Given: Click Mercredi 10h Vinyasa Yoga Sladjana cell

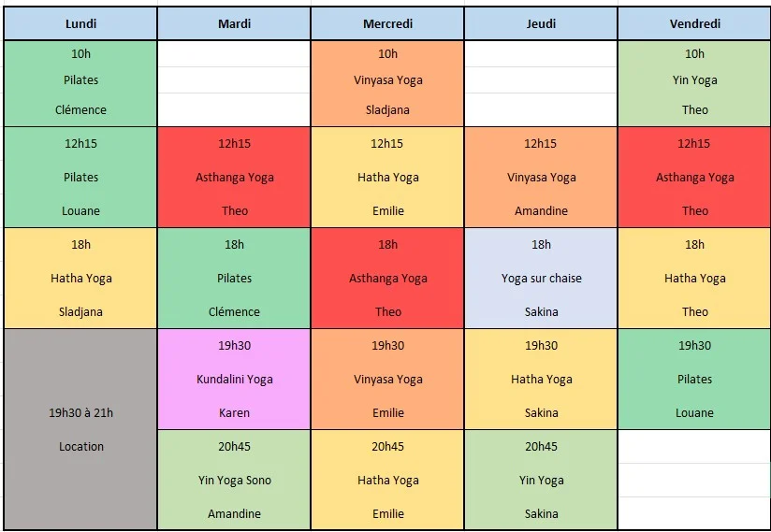Looking at the screenshot, I should [x=387, y=83].
